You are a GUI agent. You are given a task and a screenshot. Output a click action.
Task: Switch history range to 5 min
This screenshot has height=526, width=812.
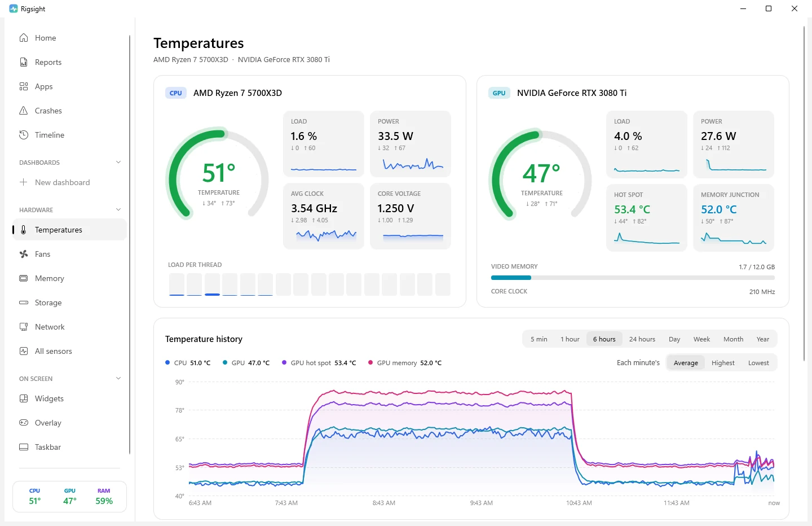(539, 339)
